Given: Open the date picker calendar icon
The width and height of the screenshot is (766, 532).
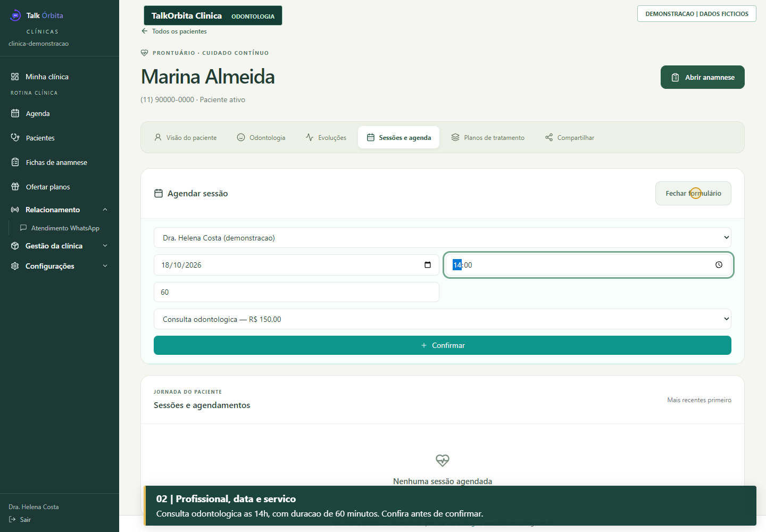Looking at the screenshot, I should [x=428, y=265].
